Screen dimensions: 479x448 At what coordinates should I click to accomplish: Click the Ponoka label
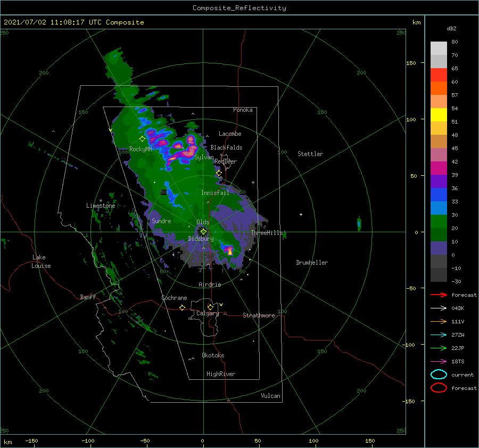(x=243, y=110)
